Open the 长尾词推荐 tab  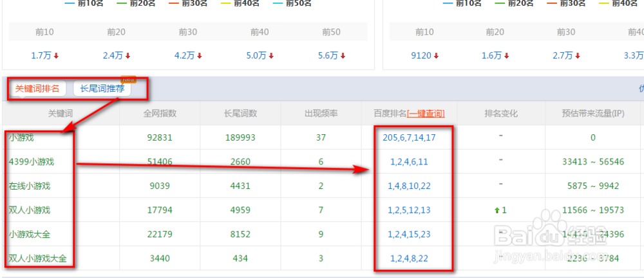click(x=102, y=88)
